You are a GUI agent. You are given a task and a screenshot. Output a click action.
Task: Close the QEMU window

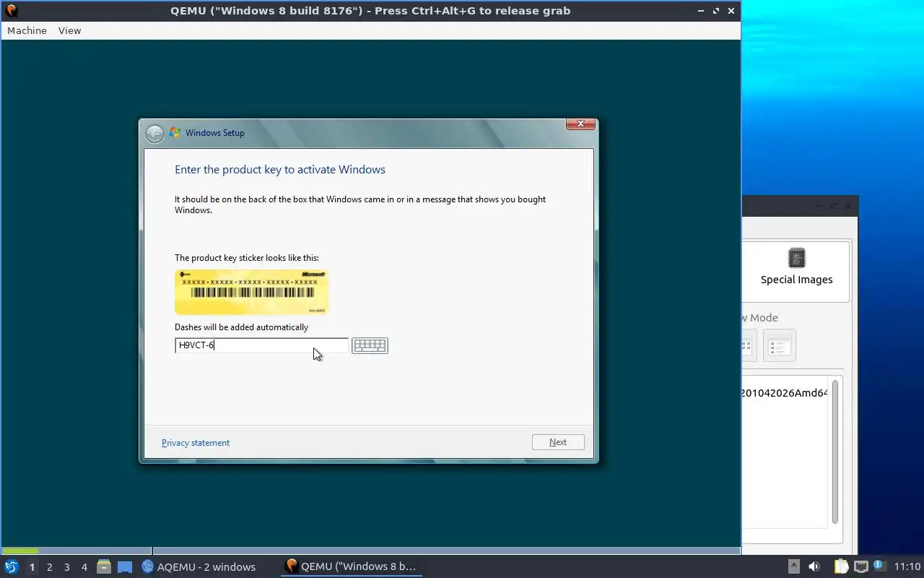pos(731,11)
